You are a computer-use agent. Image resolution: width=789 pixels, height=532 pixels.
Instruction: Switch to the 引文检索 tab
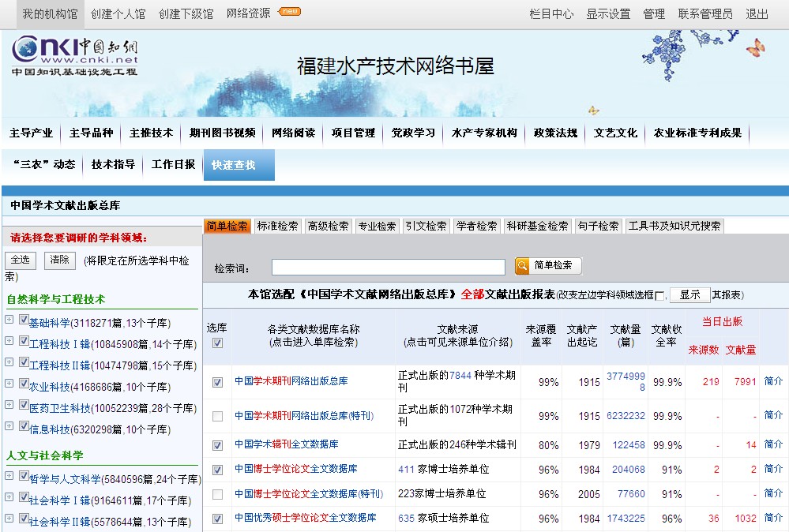426,227
